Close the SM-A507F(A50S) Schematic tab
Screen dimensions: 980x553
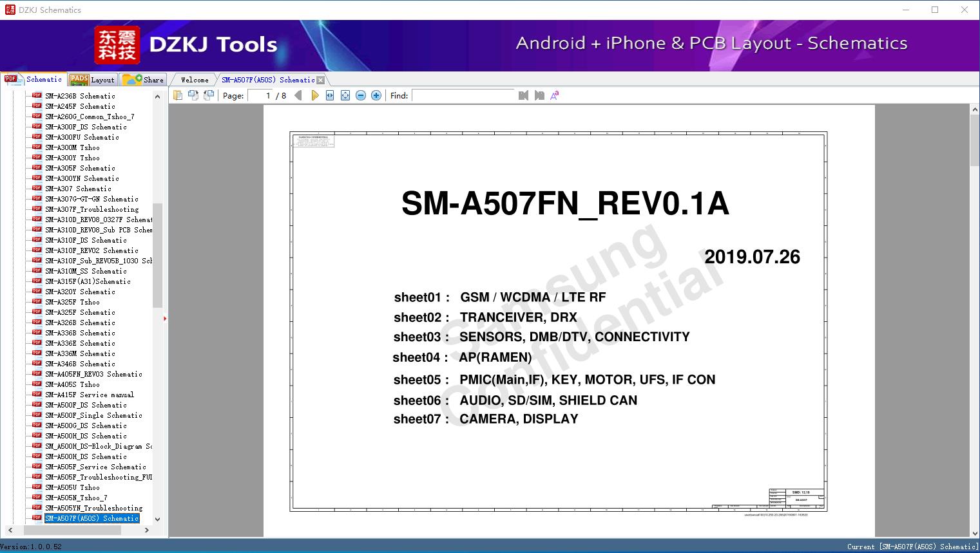321,80
